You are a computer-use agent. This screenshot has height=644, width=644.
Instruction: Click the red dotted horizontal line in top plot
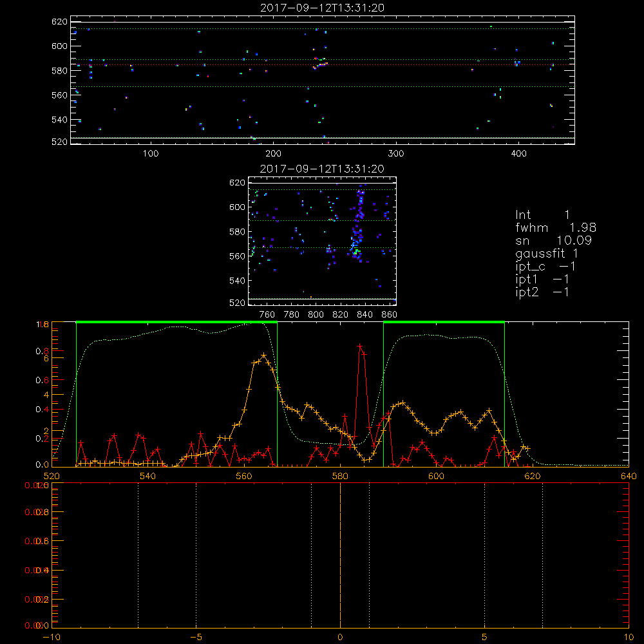tap(323, 65)
